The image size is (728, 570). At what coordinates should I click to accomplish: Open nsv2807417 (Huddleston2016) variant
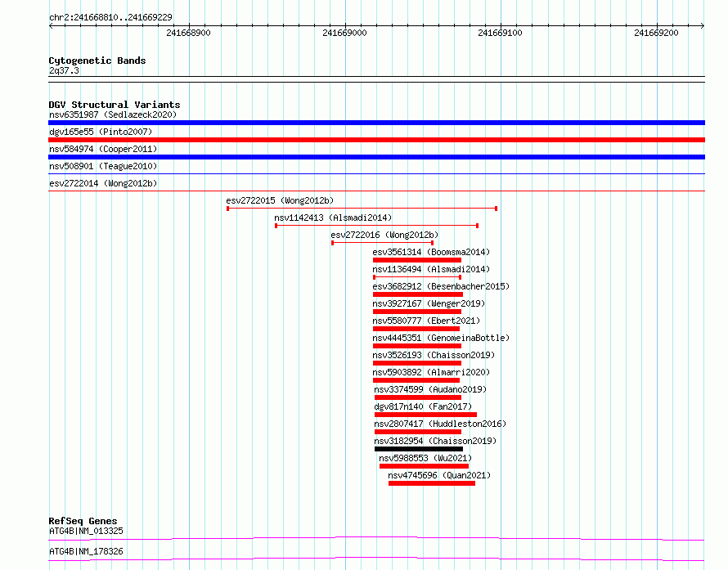tap(440, 424)
